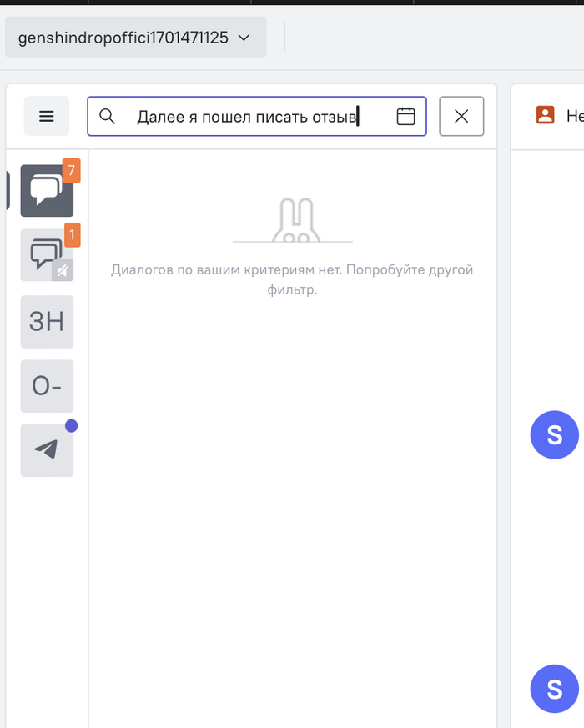
Task: Click the muted speaker overlay icon
Action: pyautogui.click(x=63, y=269)
